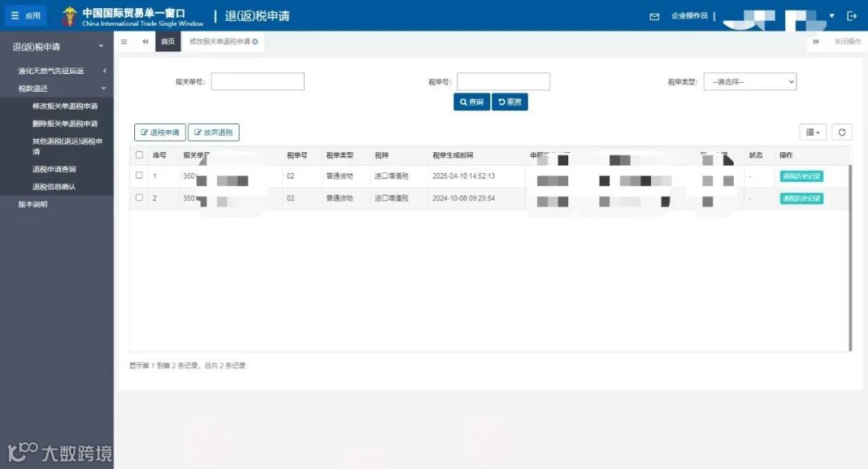Click the 税单类型 column header
Image resolution: width=868 pixels, height=469 pixels.
[x=339, y=155]
